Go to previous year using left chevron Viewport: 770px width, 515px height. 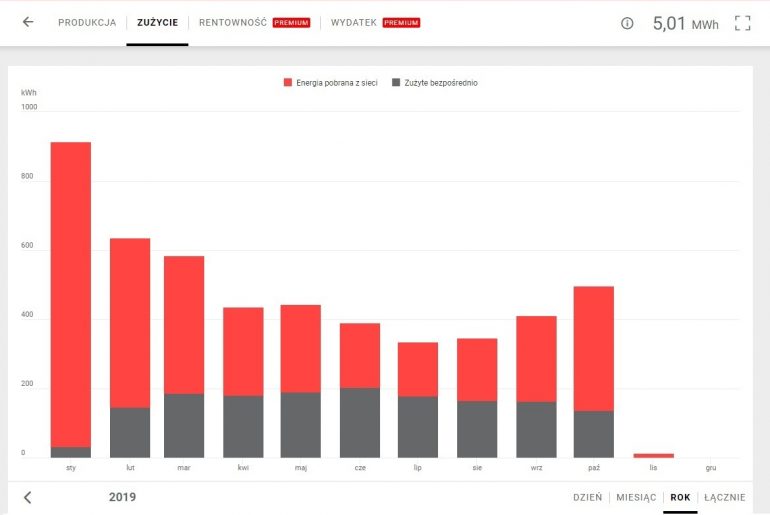click(27, 497)
